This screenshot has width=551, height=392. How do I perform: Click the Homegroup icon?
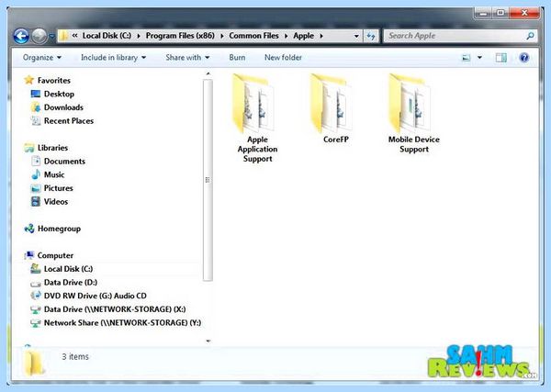tap(29, 229)
